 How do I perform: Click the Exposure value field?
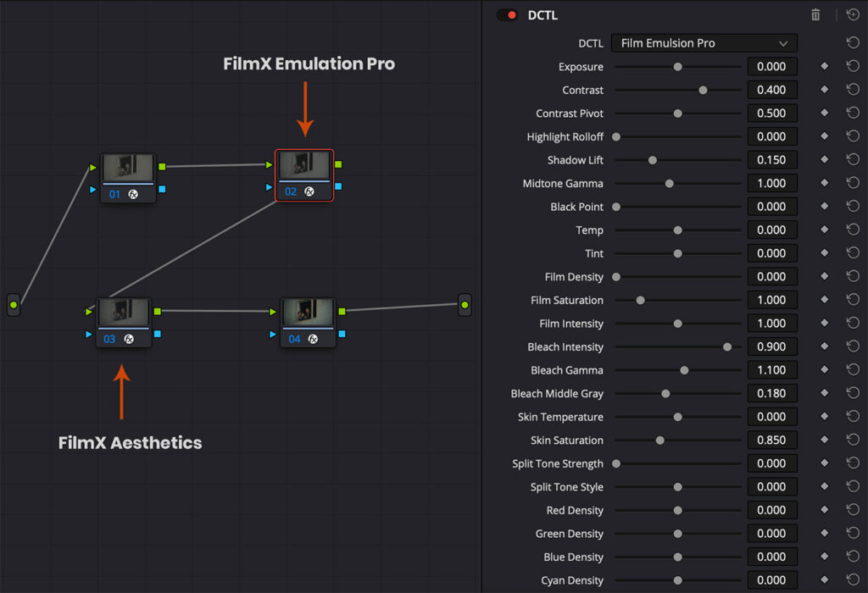point(772,66)
